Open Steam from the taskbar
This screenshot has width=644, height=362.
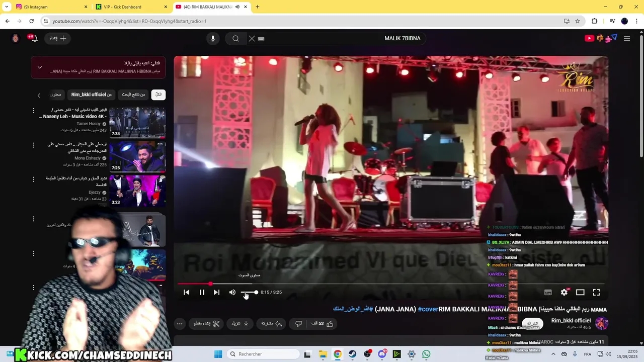point(352,354)
